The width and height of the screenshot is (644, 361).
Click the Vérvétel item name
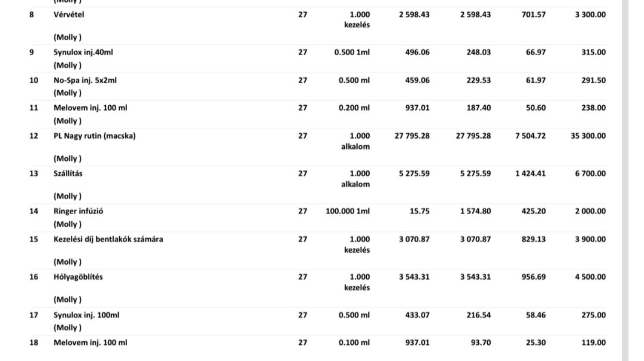coord(69,15)
